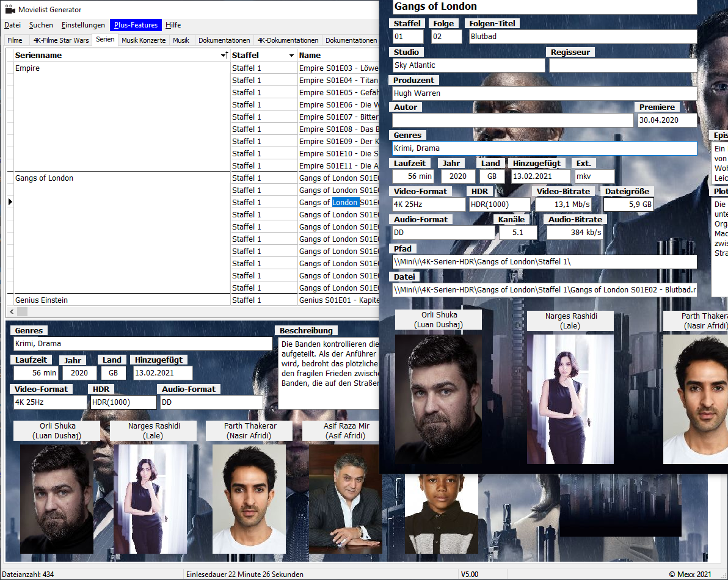The image size is (728, 580).
Task: Go to the Musik Konzerte tab
Action: click(x=144, y=40)
